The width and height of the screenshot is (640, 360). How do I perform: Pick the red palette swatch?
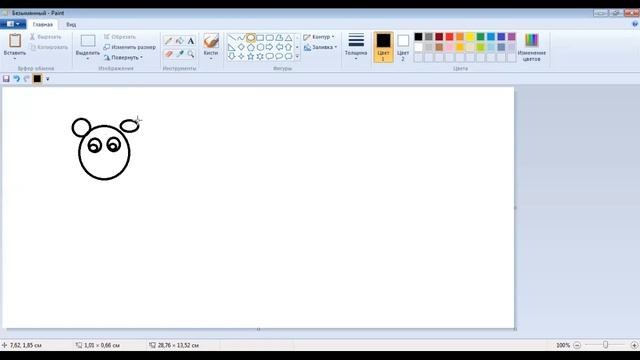point(449,37)
